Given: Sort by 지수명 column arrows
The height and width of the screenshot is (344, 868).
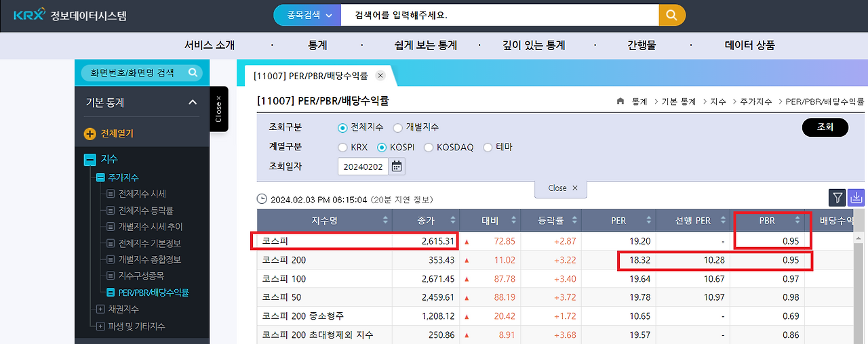Looking at the screenshot, I should point(386,220).
